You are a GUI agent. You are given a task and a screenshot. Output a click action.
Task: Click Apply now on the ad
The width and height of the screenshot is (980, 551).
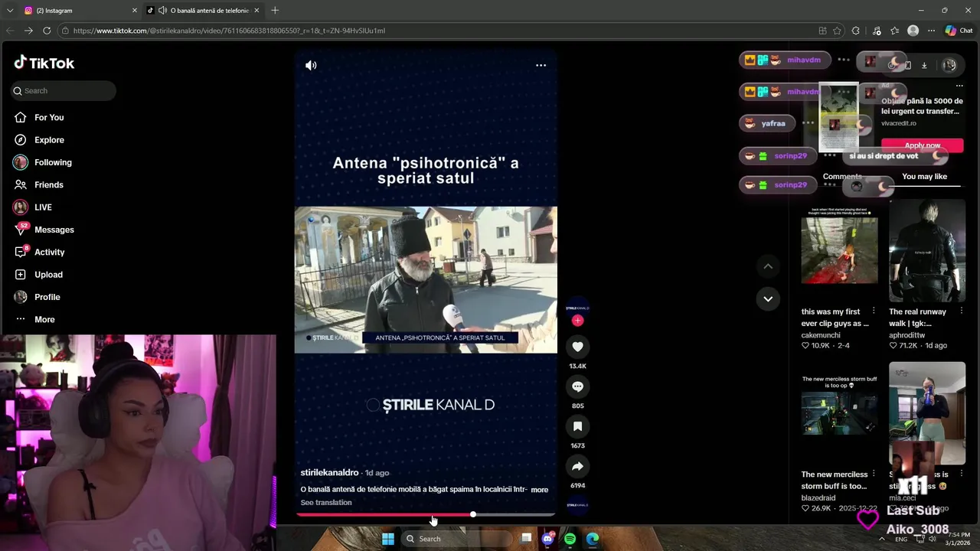tap(922, 145)
